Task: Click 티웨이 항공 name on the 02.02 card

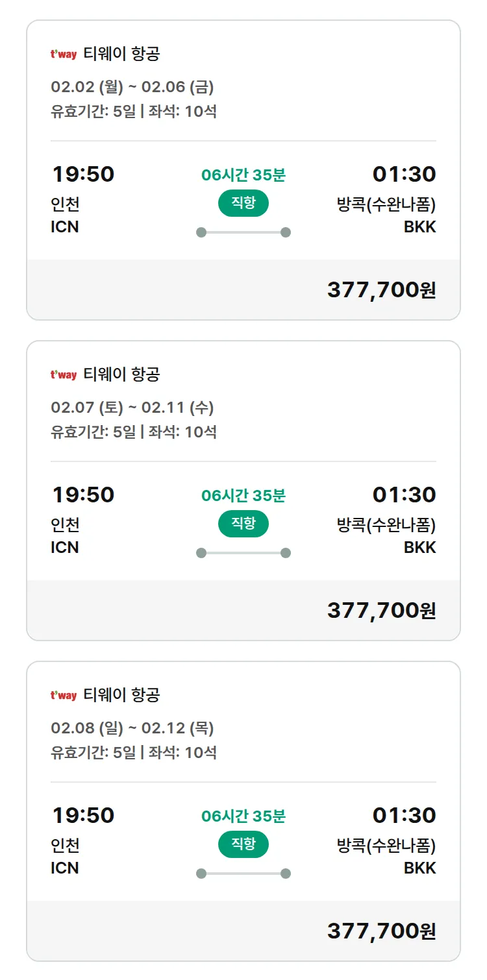Action: click(121, 54)
